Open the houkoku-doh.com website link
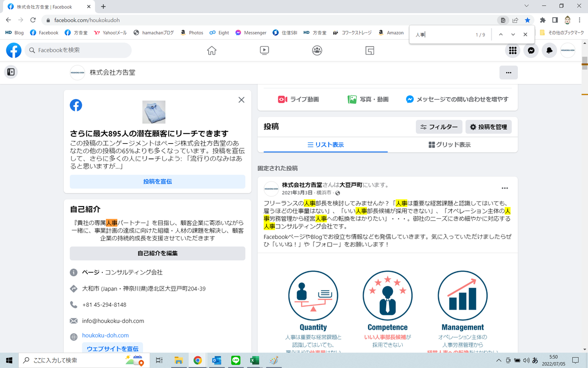 105,336
